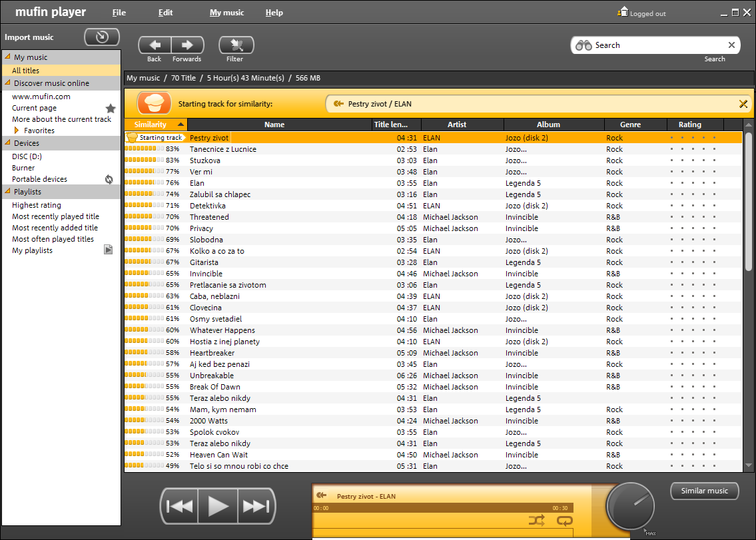Select the track 'Whatever Happens'
The width and height of the screenshot is (756, 540).
point(433,330)
